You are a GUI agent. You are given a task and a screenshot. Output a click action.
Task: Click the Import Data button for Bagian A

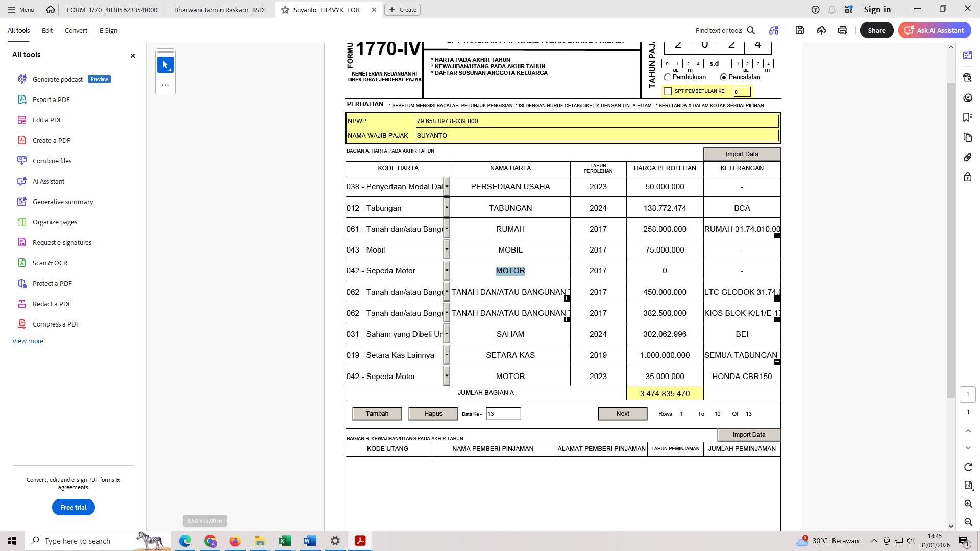tap(742, 154)
